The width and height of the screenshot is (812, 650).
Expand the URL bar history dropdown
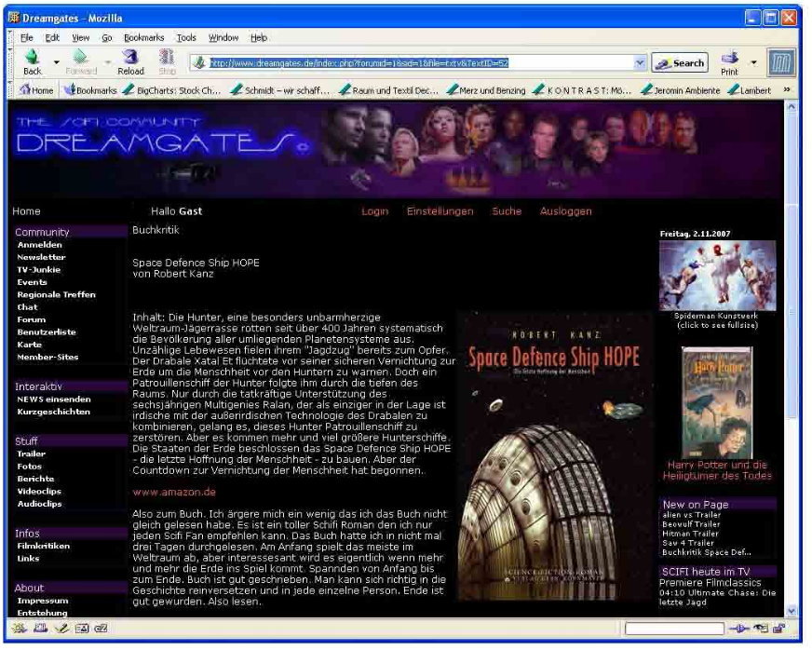640,62
